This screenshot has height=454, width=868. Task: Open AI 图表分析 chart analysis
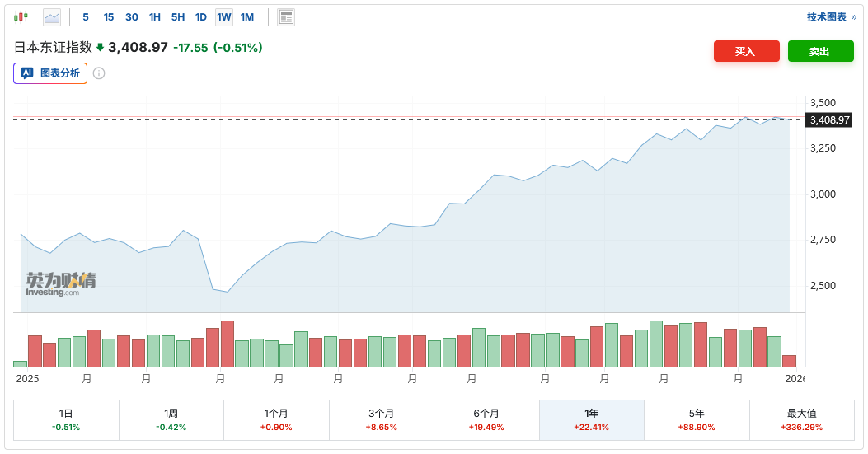[x=50, y=73]
